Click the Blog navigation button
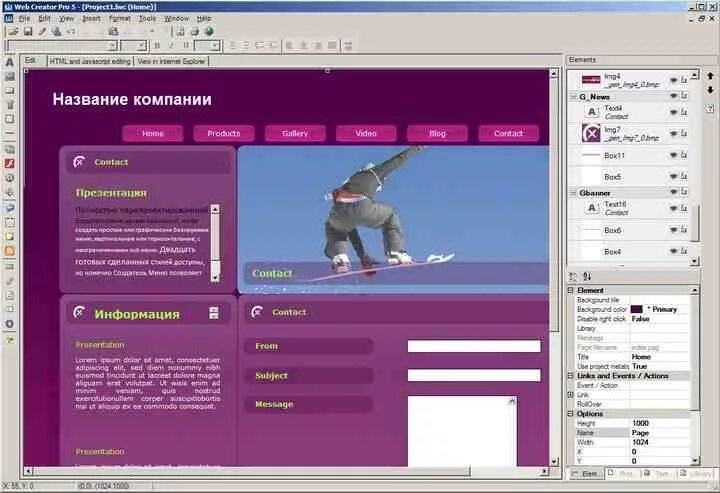Viewport: 720px width, 493px height. coord(437,133)
